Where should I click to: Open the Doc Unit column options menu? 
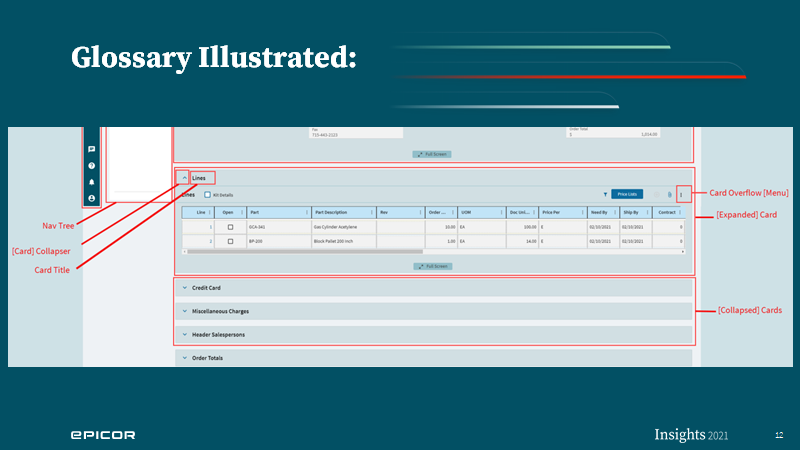pos(534,212)
